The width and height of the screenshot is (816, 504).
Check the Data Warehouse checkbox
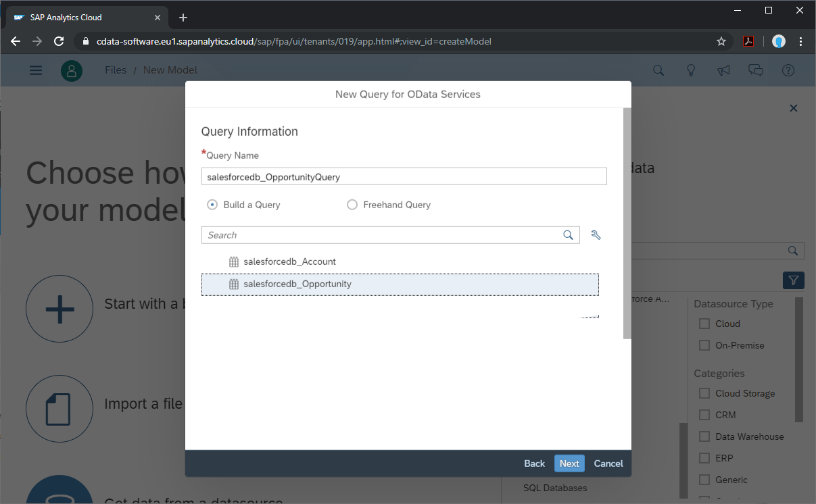coord(703,436)
